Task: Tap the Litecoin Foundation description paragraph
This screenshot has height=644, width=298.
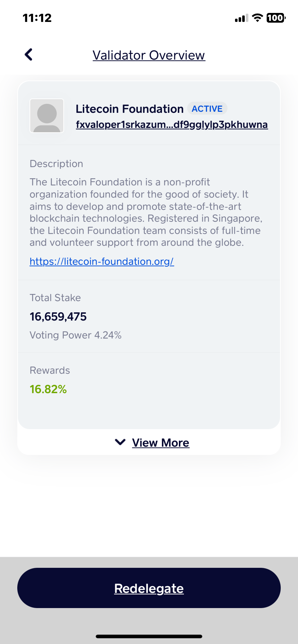Action: click(146, 212)
